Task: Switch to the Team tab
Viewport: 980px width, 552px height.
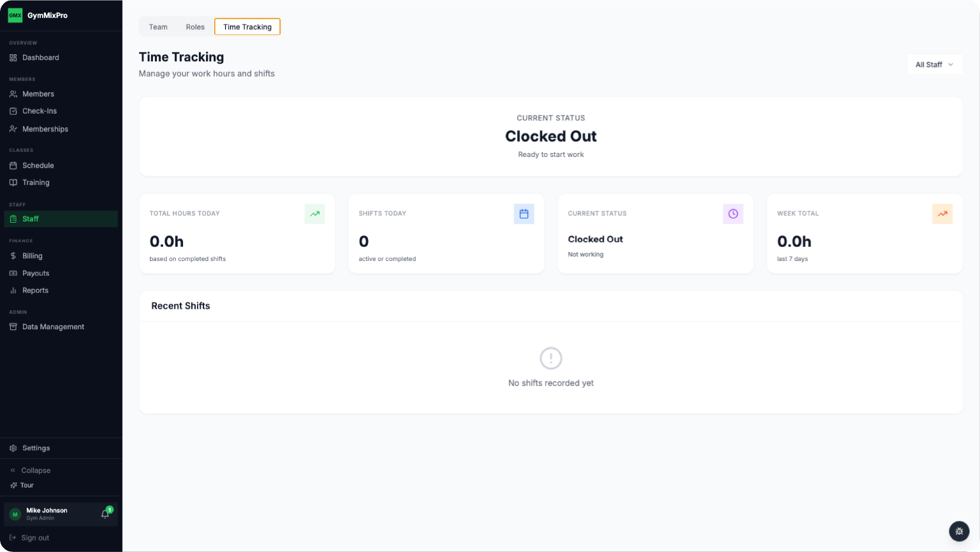Action: click(x=158, y=27)
